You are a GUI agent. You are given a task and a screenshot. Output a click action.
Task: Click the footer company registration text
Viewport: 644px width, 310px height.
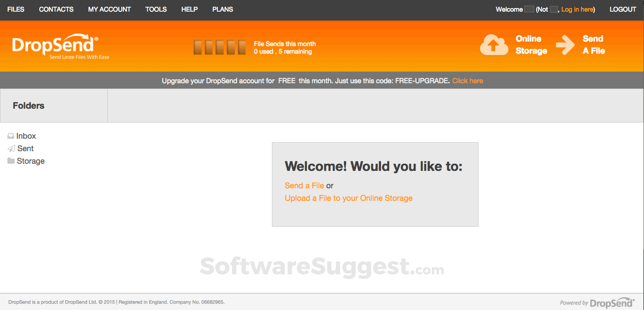116,302
